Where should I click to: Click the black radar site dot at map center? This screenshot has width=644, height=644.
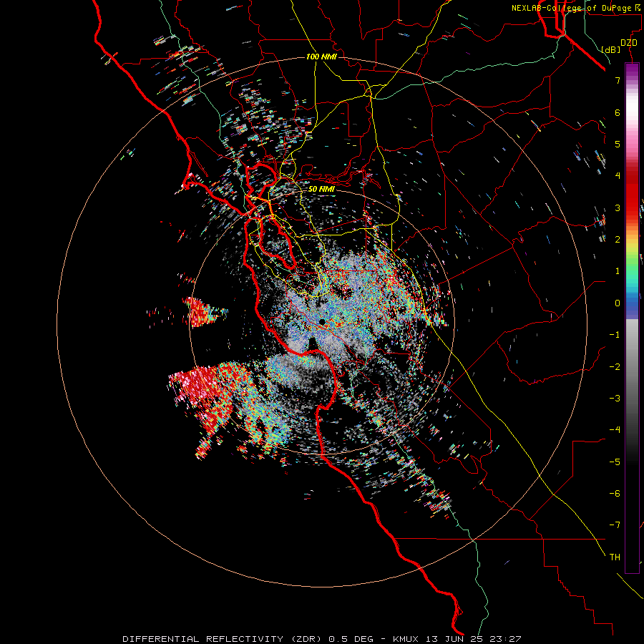[322, 321]
